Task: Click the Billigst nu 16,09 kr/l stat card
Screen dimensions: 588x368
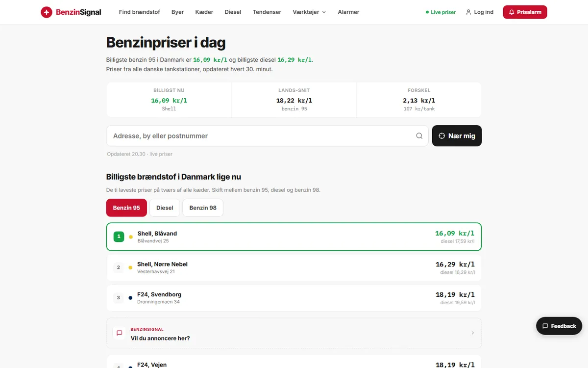Action: (x=169, y=100)
